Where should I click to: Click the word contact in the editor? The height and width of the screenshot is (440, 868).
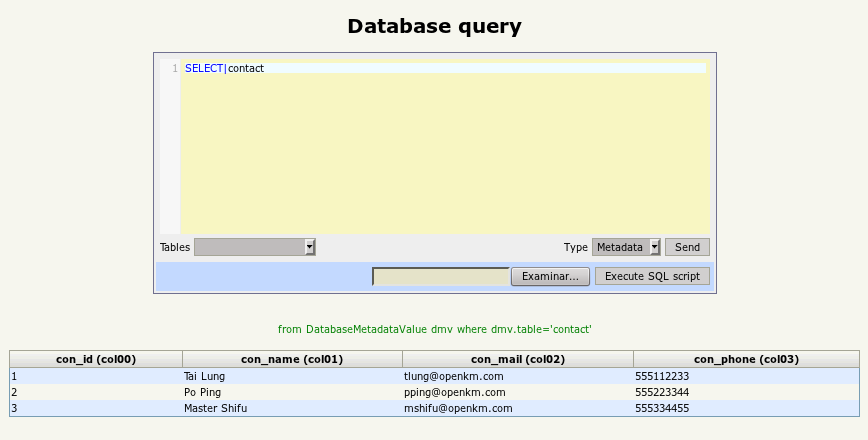[x=246, y=68]
